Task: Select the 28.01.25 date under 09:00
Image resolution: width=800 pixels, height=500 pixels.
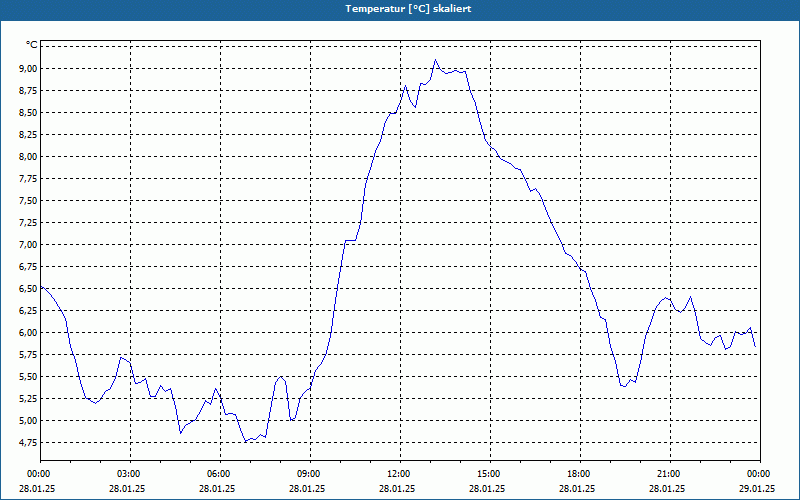Action: tap(307, 488)
